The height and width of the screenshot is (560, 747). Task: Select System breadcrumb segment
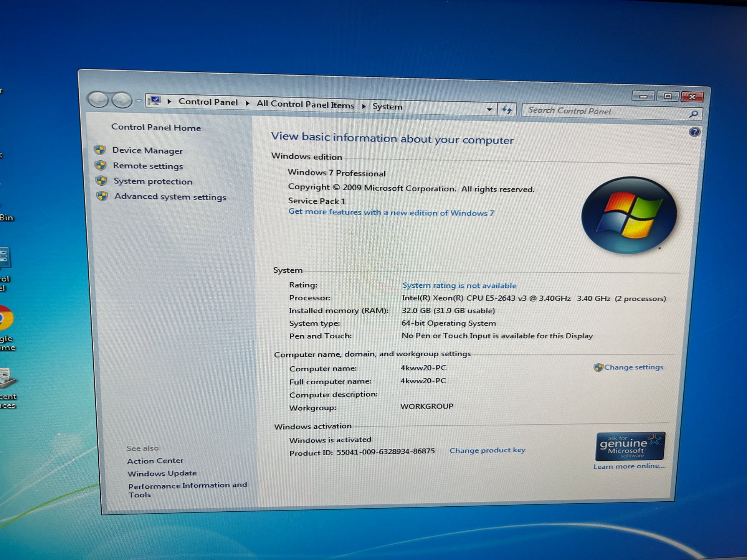[387, 107]
